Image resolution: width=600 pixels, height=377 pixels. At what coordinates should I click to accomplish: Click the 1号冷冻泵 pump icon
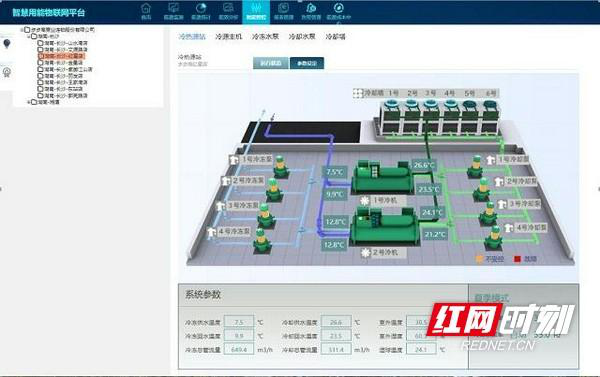233,160
